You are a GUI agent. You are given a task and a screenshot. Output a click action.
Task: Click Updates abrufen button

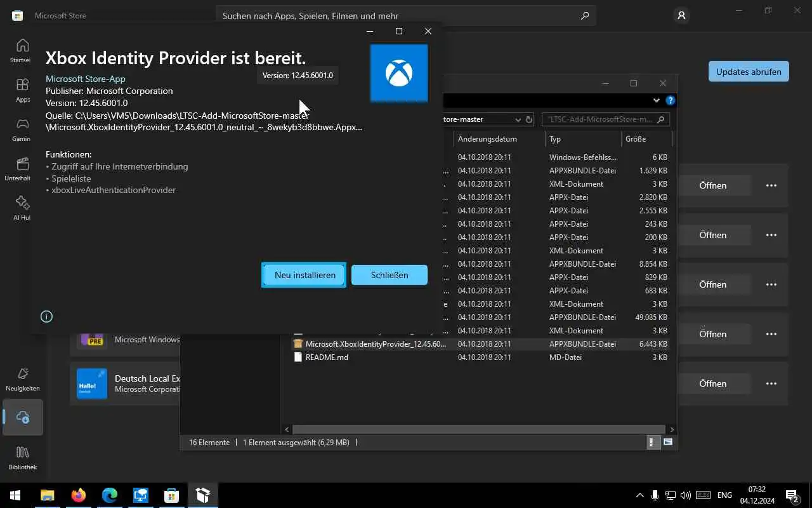click(749, 72)
